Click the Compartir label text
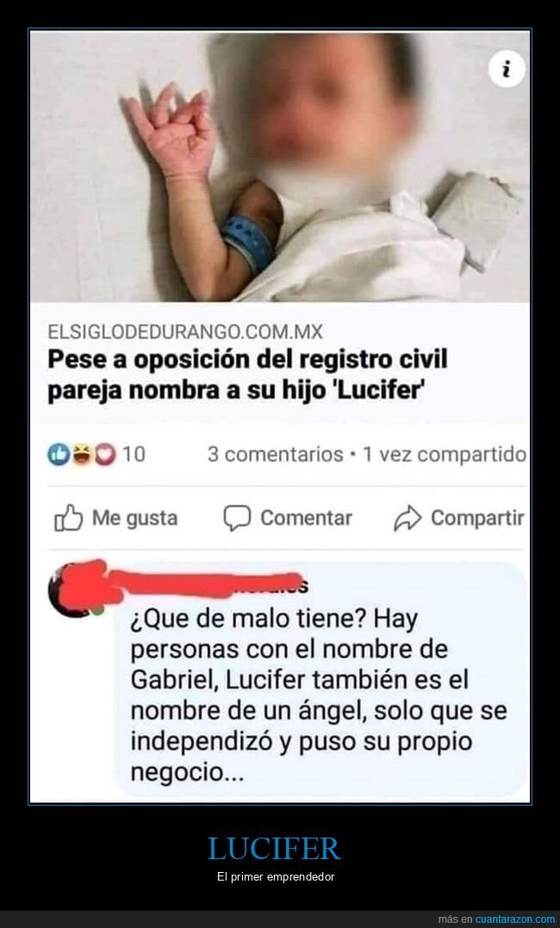This screenshot has width=560, height=928. [477, 519]
